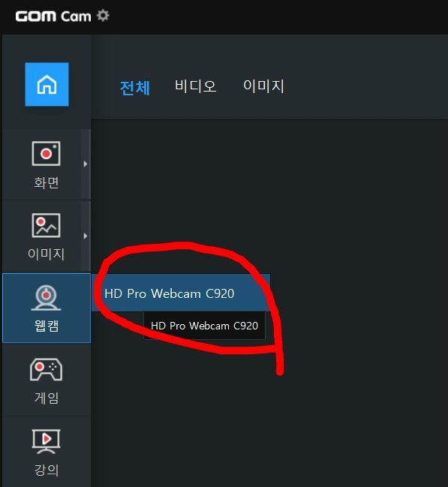The image size is (448, 487).
Task: Select the 게임 game recording icon
Action: (x=46, y=370)
